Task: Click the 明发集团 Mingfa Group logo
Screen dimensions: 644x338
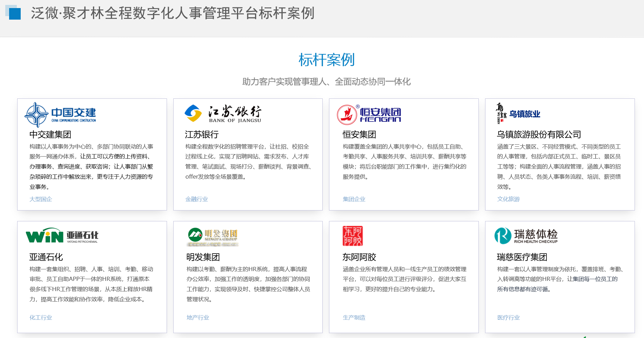Action: (213, 237)
